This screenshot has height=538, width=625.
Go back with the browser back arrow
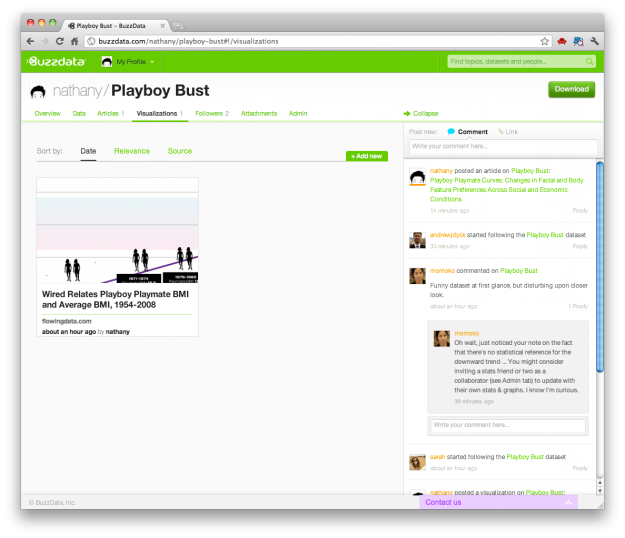pyautogui.click(x=30, y=41)
